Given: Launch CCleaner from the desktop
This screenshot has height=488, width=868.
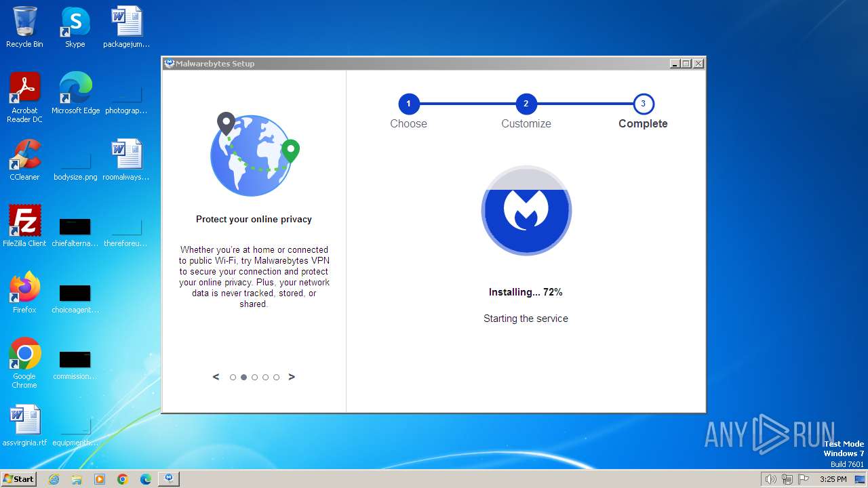Looking at the screenshot, I should [x=24, y=160].
